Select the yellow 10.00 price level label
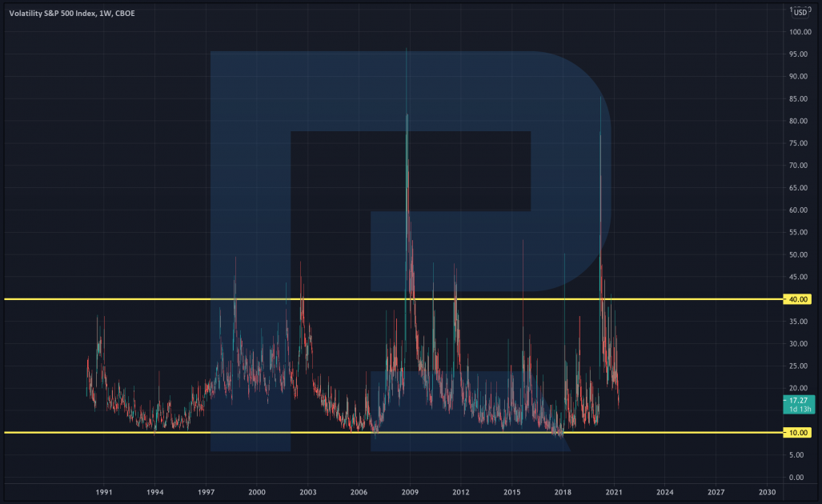This screenshot has width=822, height=504. click(798, 433)
